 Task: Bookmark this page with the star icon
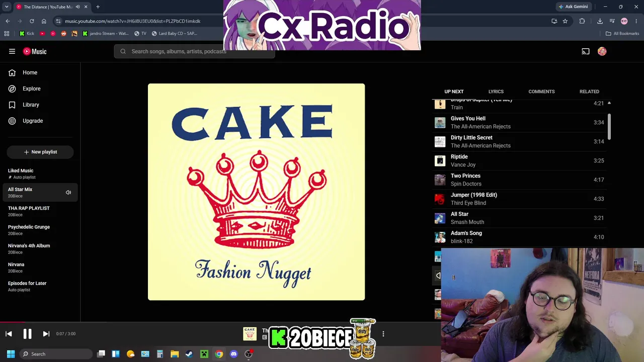click(x=565, y=21)
